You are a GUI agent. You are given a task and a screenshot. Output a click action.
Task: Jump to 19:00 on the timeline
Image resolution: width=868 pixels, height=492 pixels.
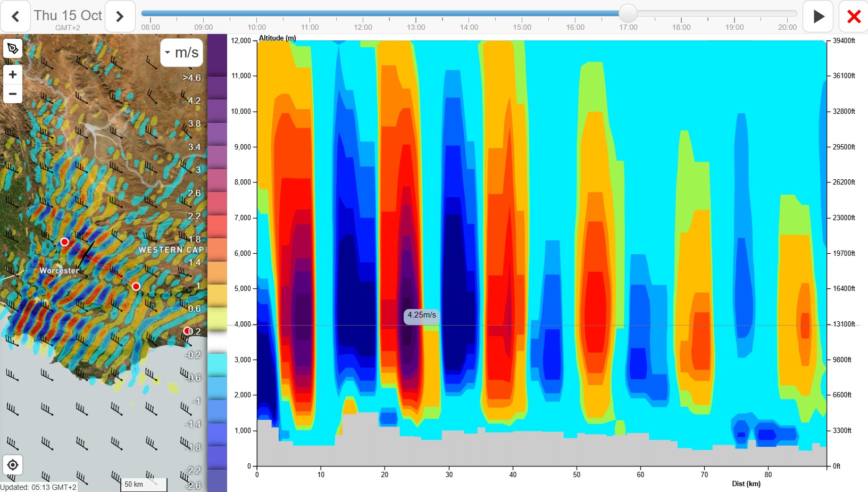coord(735,27)
